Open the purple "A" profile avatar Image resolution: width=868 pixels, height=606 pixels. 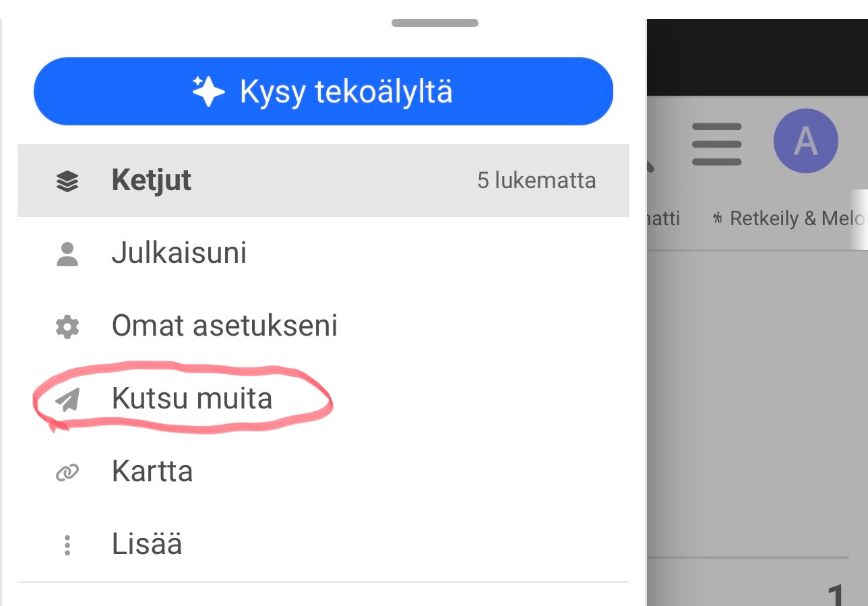pyautogui.click(x=805, y=142)
